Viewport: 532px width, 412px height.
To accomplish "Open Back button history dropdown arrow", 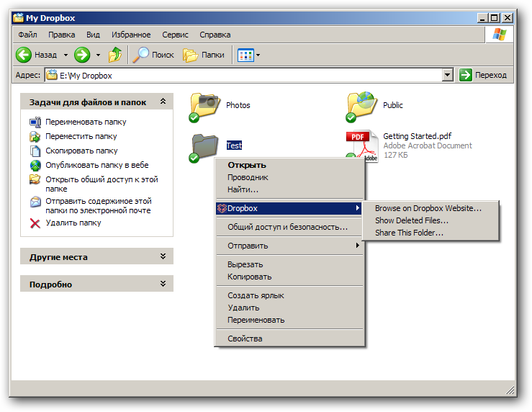I will coord(66,55).
